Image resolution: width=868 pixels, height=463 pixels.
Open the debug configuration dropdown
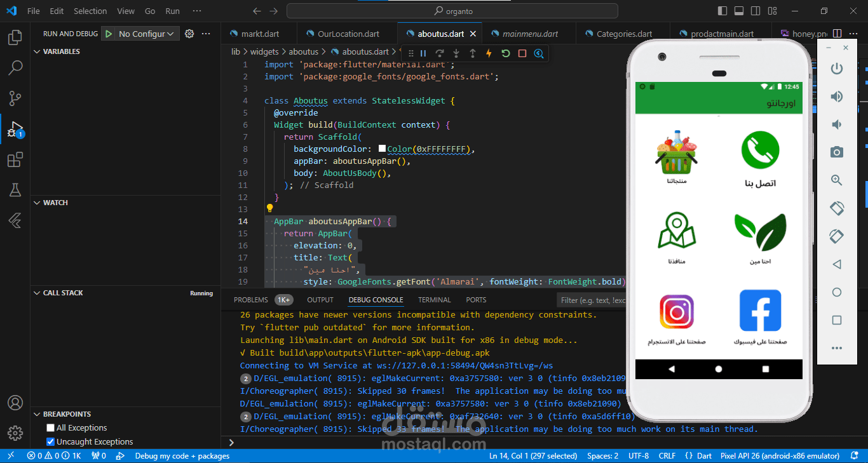147,34
